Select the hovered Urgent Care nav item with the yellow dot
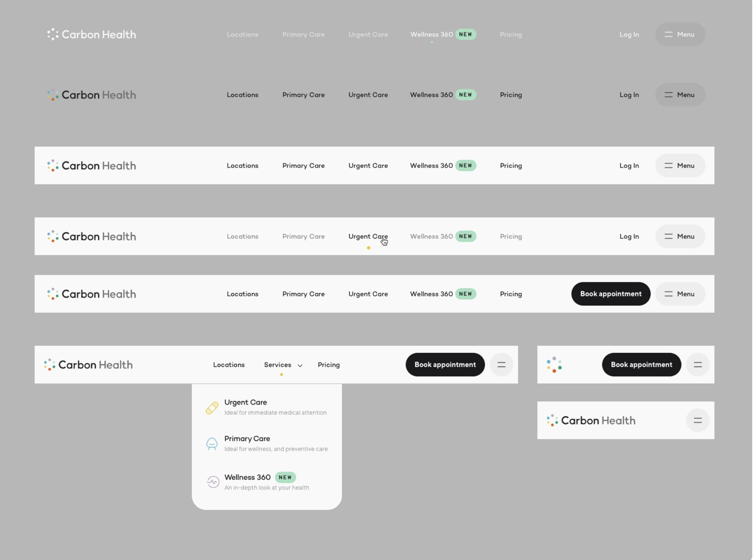Image resolution: width=753 pixels, height=560 pixels. pos(368,237)
